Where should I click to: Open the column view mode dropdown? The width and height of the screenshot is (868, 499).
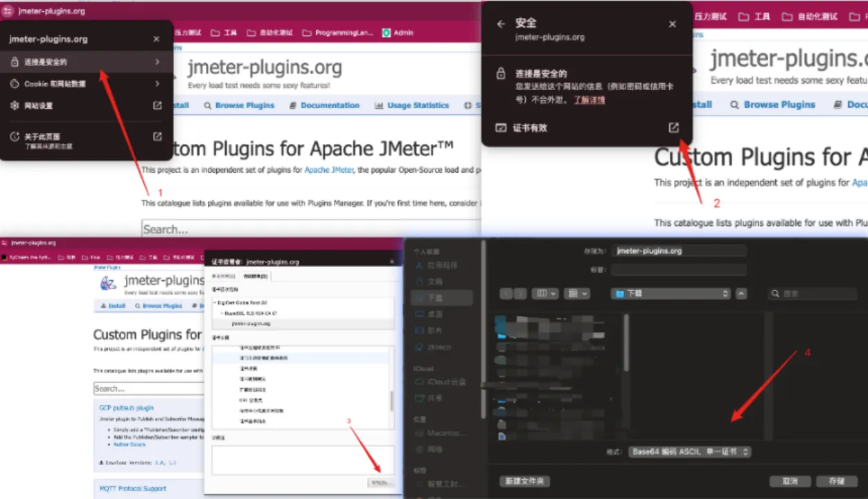pyautogui.click(x=544, y=294)
